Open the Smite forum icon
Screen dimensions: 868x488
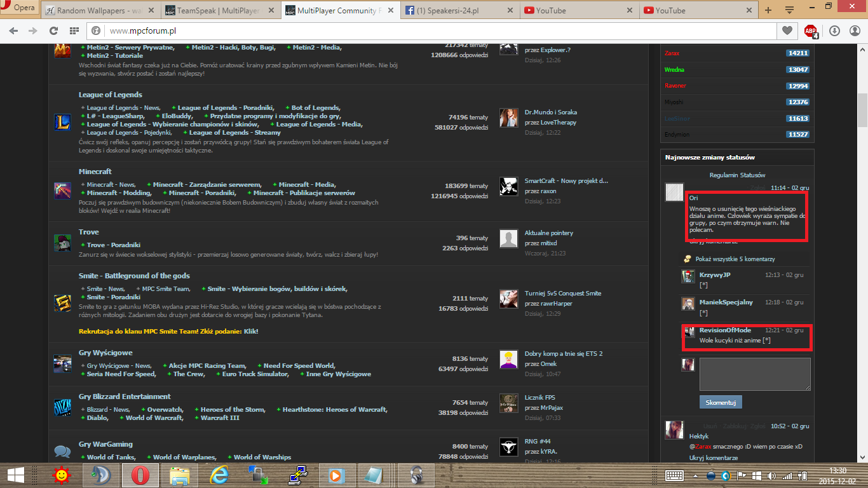62,302
